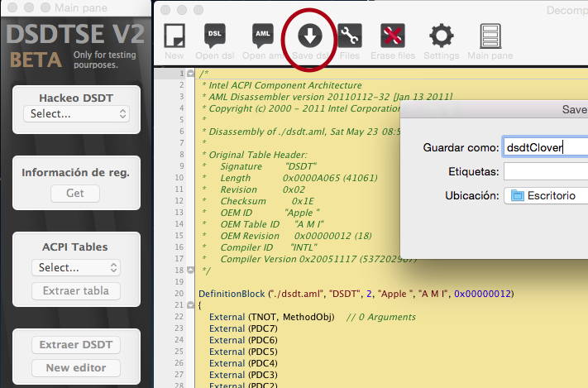Toggle fold marker at line 18
588x388 pixels.
tap(190, 271)
